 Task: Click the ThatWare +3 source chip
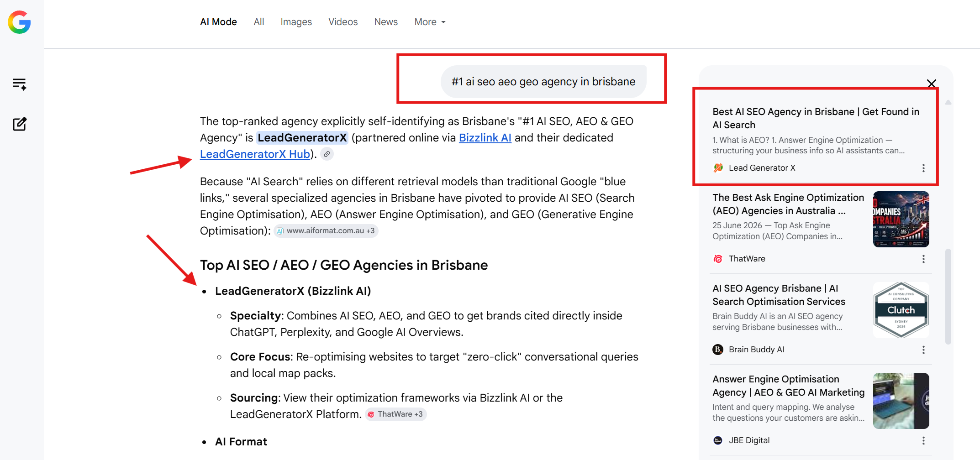point(395,414)
